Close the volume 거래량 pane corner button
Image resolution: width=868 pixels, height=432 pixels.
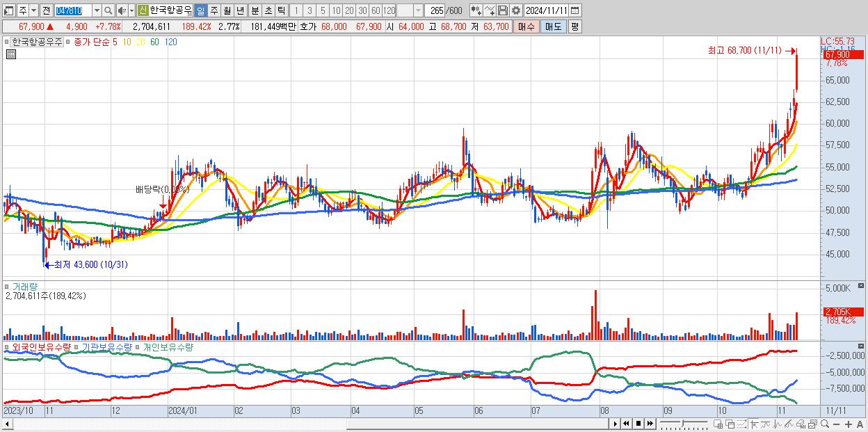[x=862, y=286]
